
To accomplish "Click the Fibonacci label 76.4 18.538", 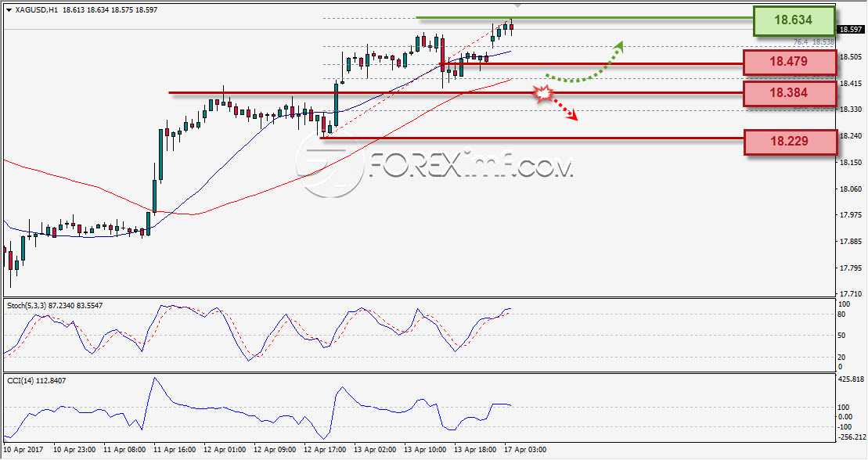I will coord(813,42).
